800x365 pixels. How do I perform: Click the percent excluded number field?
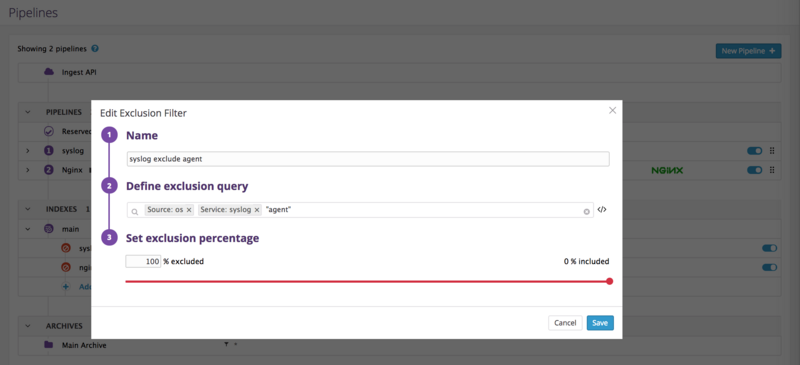(x=143, y=261)
